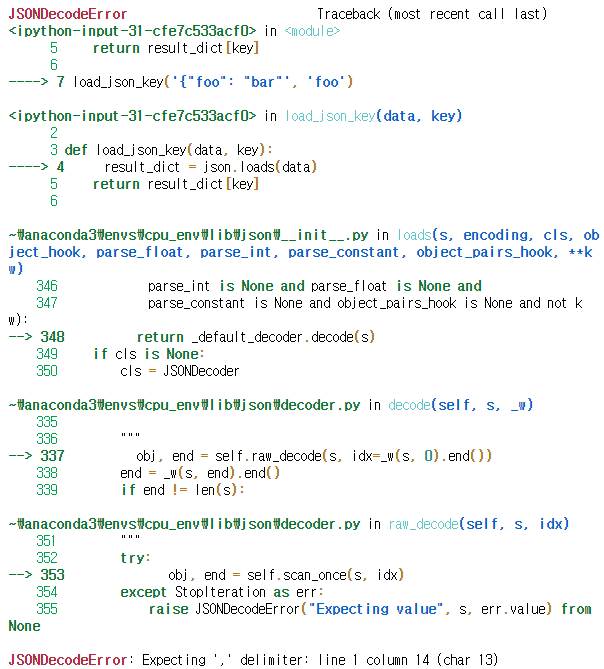This screenshot has height=669, width=604.
Task: Click the 'try:' line at 352
Action: tap(135, 558)
